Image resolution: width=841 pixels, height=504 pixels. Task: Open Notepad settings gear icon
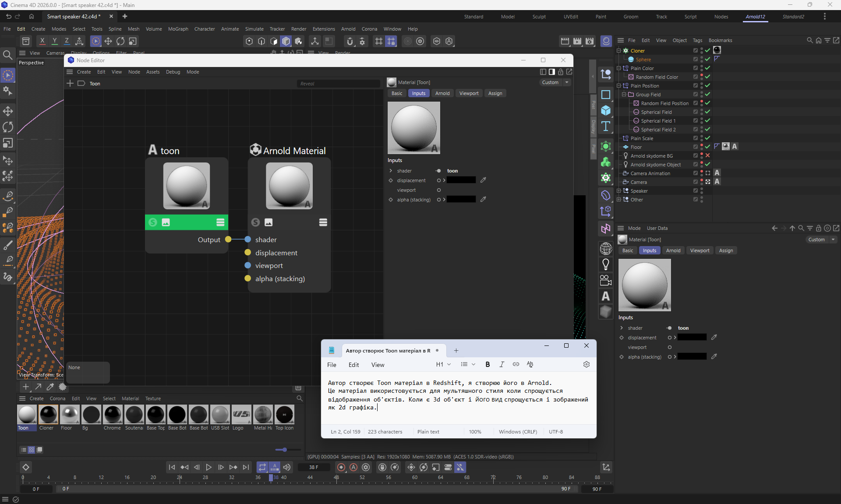587,364
